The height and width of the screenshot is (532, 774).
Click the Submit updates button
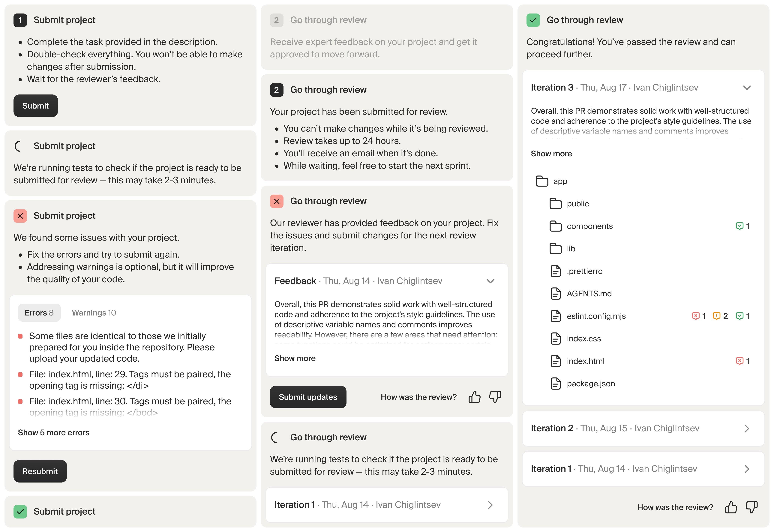coord(308,397)
